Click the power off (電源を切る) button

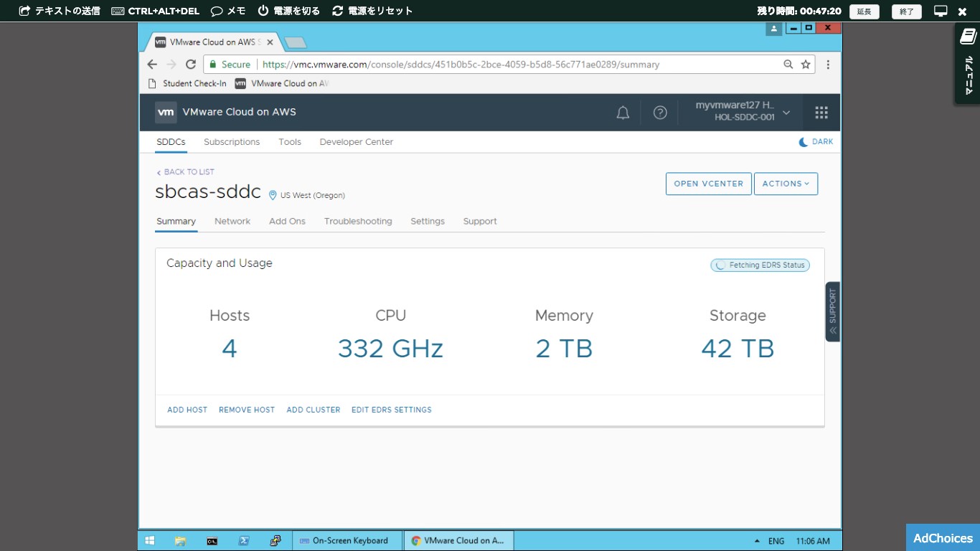[289, 11]
